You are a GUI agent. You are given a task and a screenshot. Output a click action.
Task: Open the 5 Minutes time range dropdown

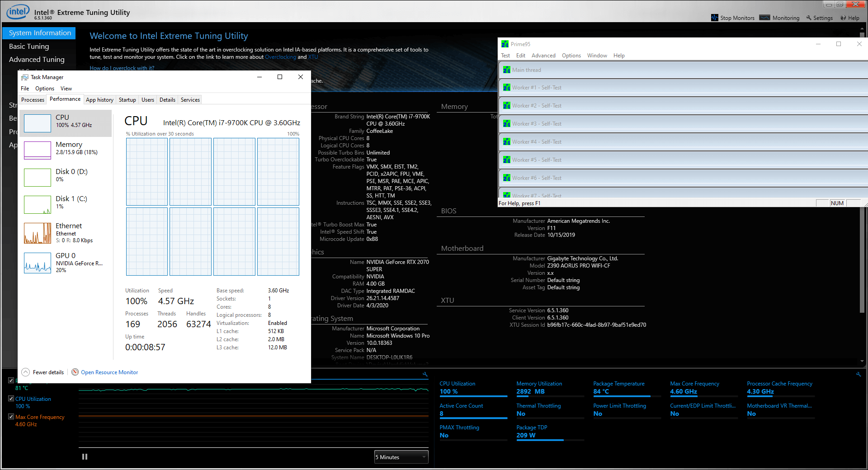coord(401,457)
